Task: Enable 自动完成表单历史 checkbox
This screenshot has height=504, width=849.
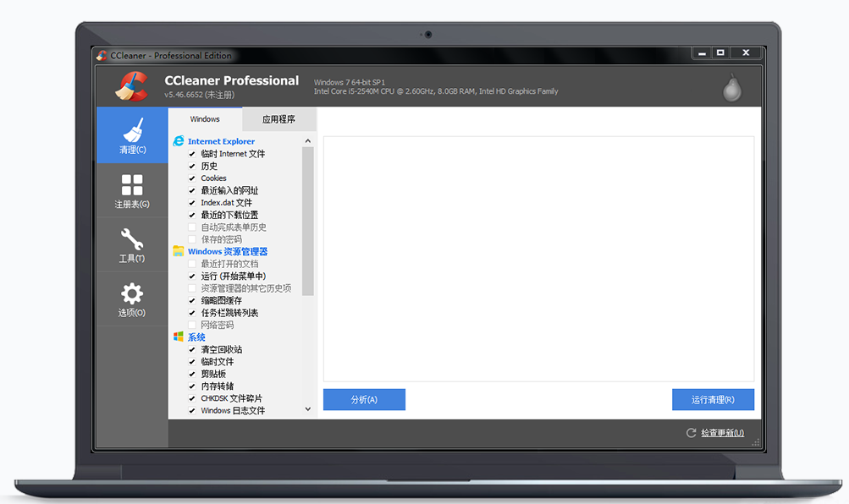Action: coord(191,227)
